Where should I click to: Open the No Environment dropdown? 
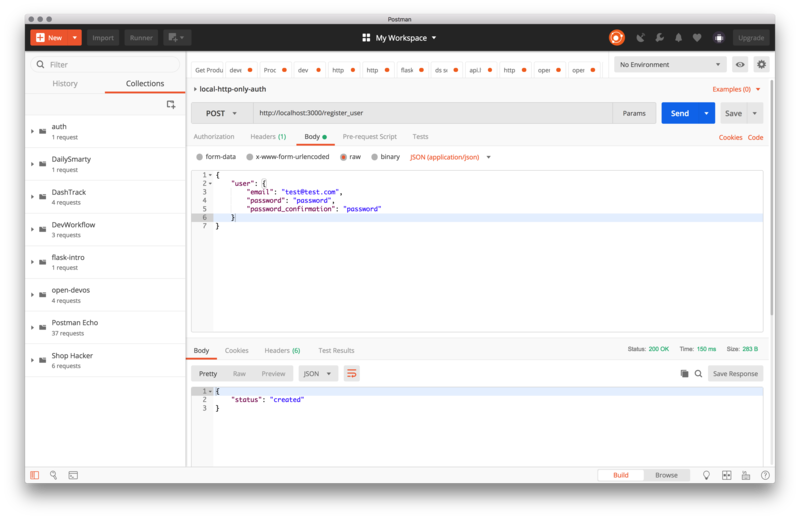pyautogui.click(x=670, y=65)
